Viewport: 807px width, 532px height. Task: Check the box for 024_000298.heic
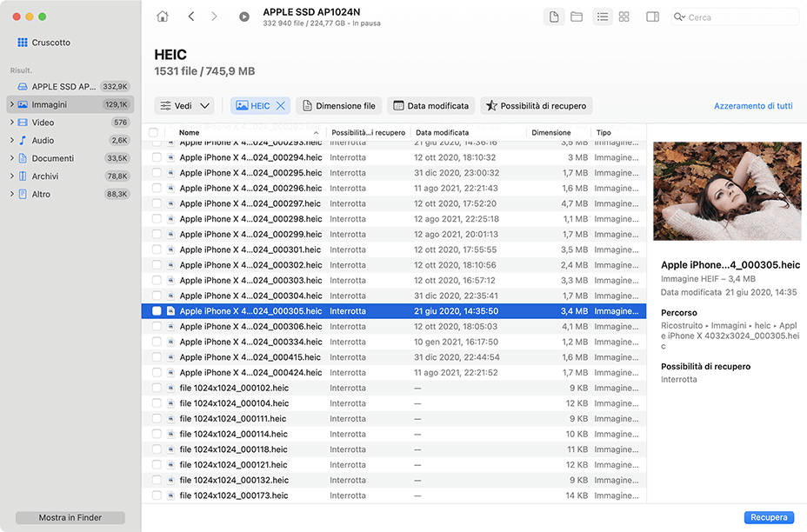[x=157, y=219]
